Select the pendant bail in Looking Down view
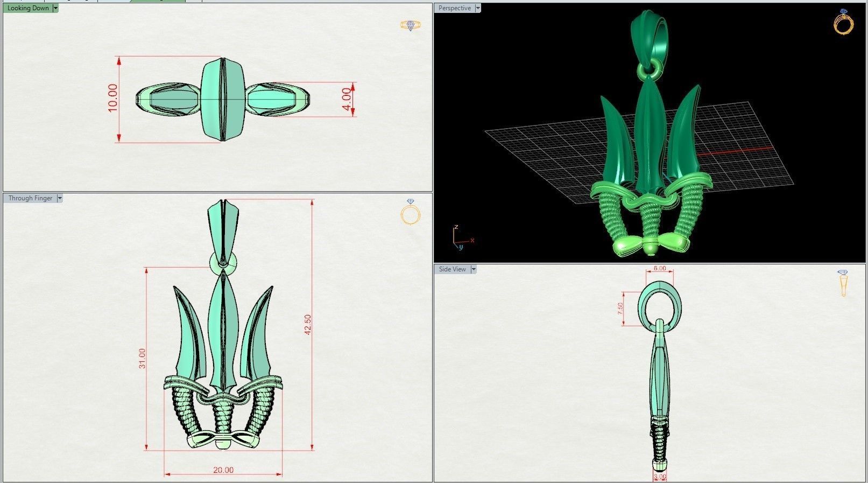Image resolution: width=868 pixels, height=483 pixels. pyautogui.click(x=223, y=99)
